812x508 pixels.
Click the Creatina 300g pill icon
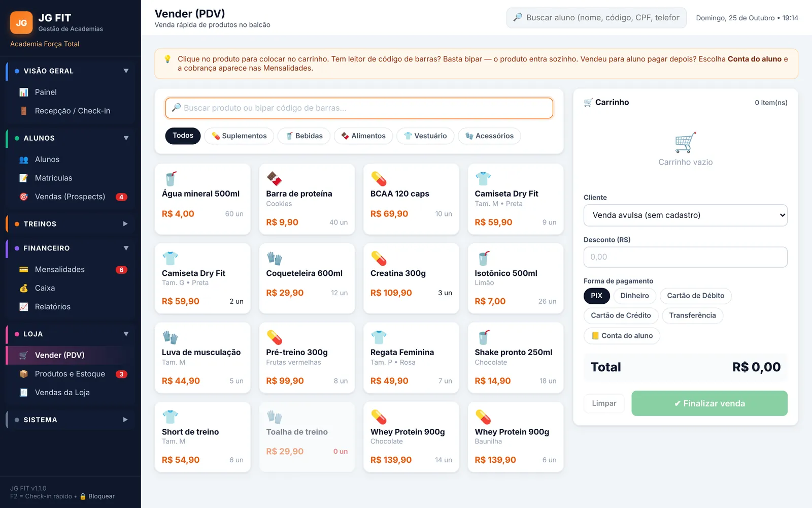point(379,258)
